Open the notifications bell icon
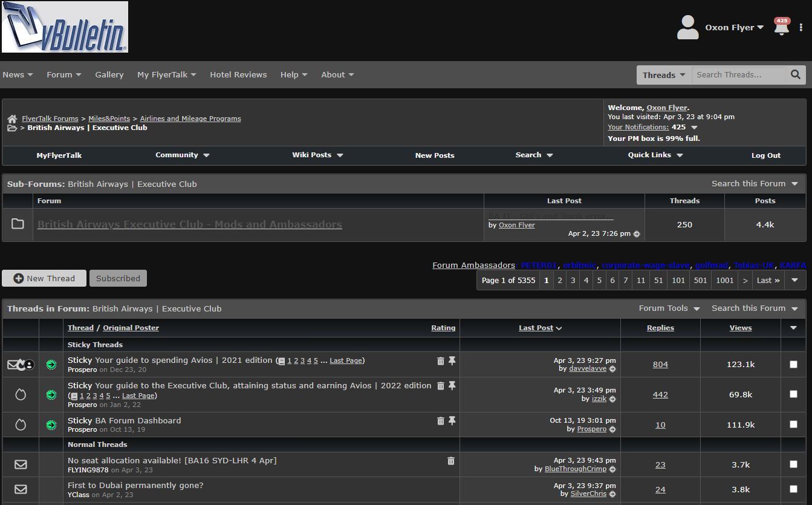812x505 pixels. point(781,27)
